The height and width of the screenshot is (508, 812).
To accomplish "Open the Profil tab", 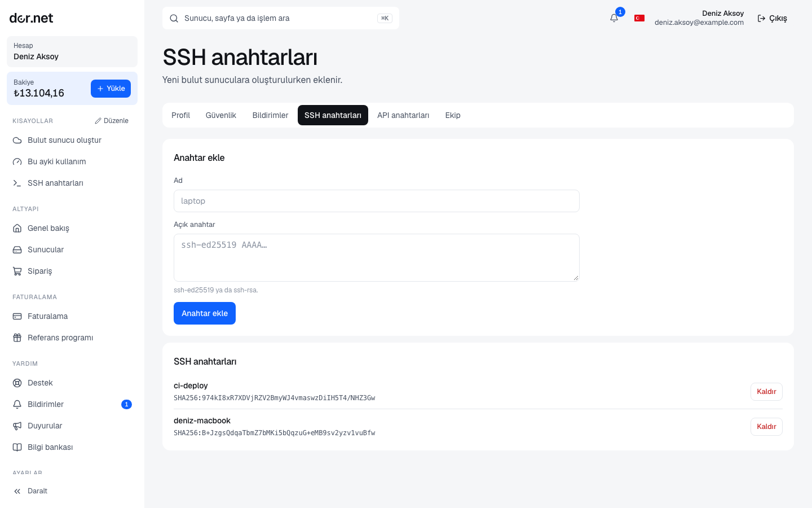I will pyautogui.click(x=180, y=115).
